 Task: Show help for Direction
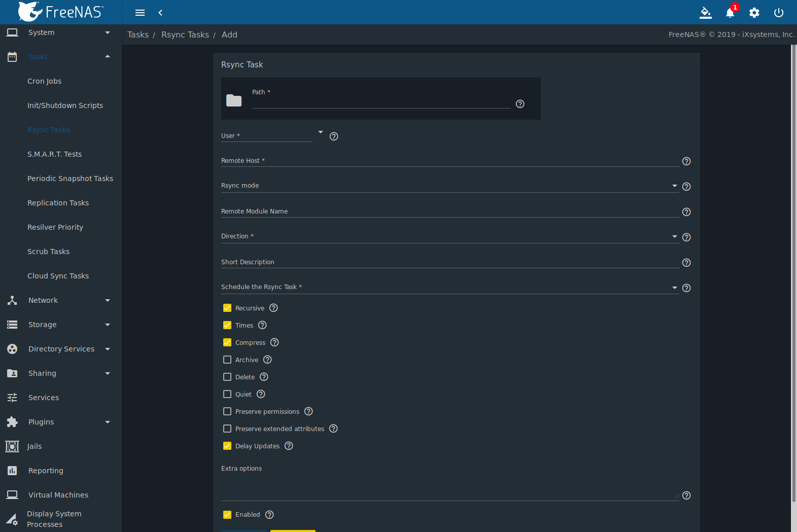686,237
